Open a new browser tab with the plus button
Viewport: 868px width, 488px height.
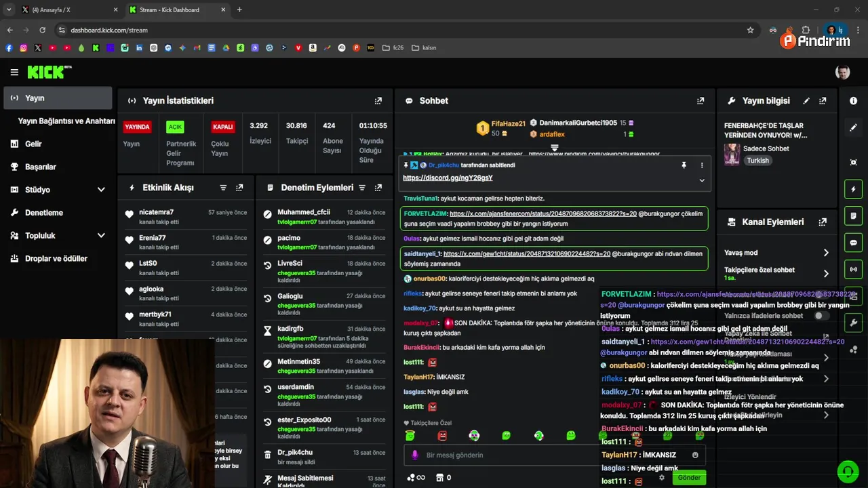point(239,9)
